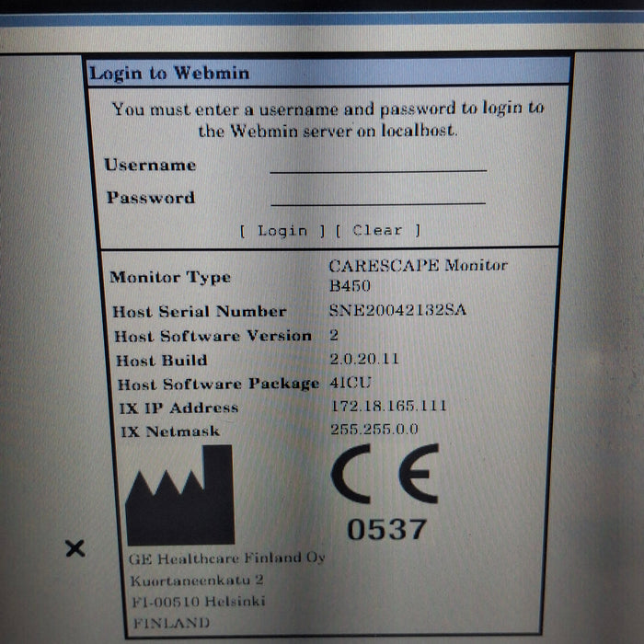Click the 'Host Serial Number' label

200,311
